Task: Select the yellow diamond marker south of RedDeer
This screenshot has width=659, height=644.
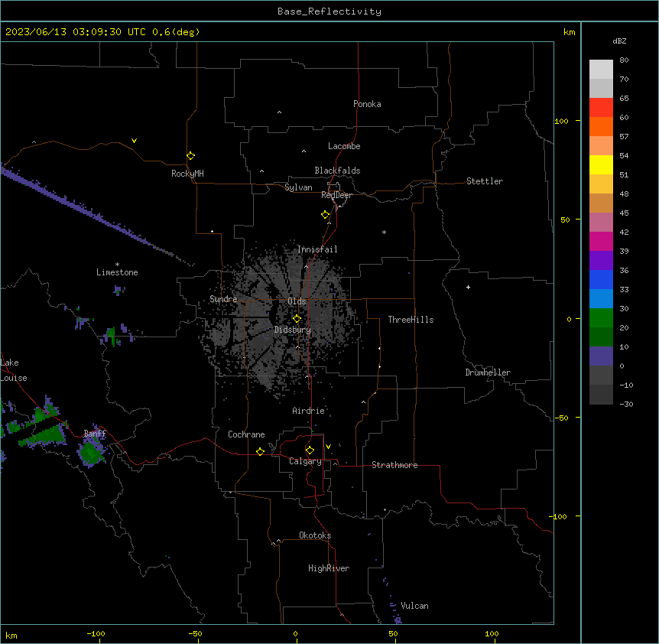Action: coord(325,215)
